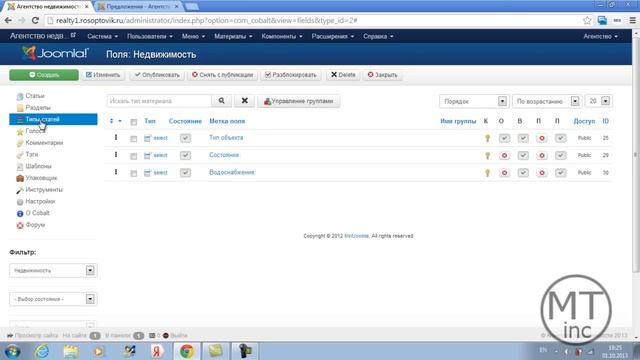The image size is (640, 360).
Task: Click the Joomla logo
Action: [x=56, y=53]
